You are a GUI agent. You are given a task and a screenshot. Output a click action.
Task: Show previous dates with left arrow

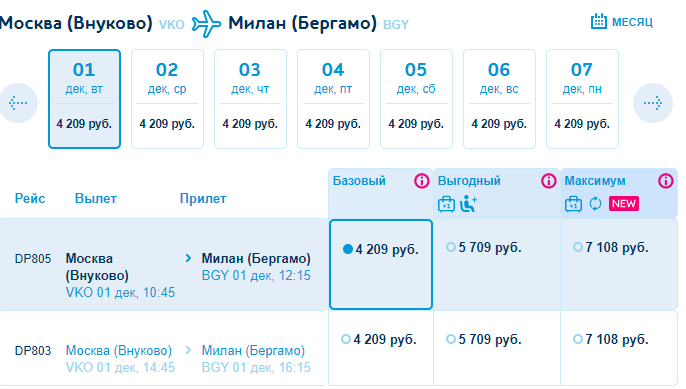click(x=18, y=103)
